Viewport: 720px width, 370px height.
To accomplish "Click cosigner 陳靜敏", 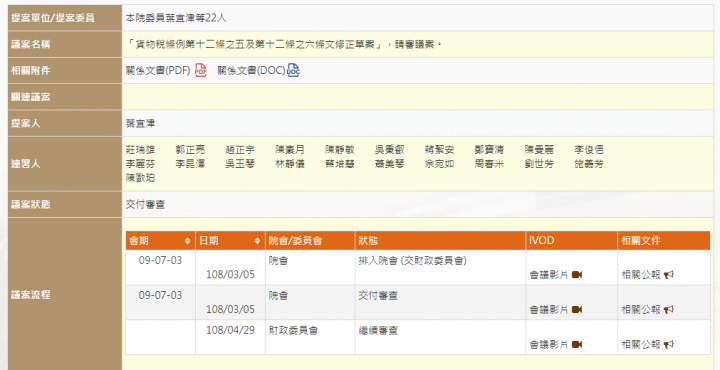I will [340, 150].
